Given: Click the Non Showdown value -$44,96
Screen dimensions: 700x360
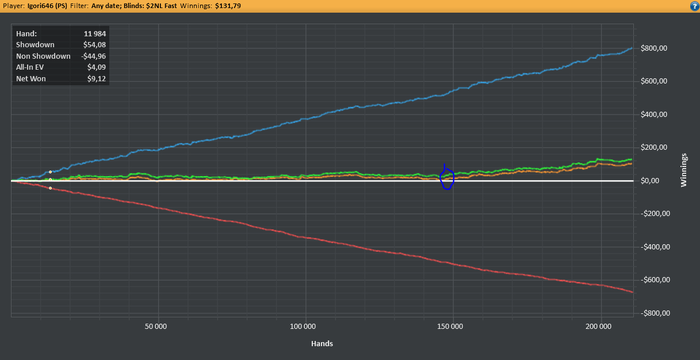Looking at the screenshot, I should click(94, 56).
